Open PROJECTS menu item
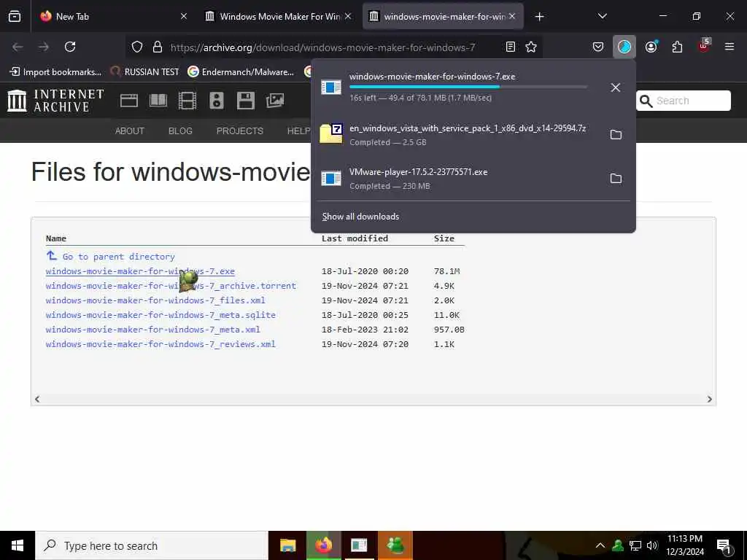747x560 pixels. coord(239,131)
